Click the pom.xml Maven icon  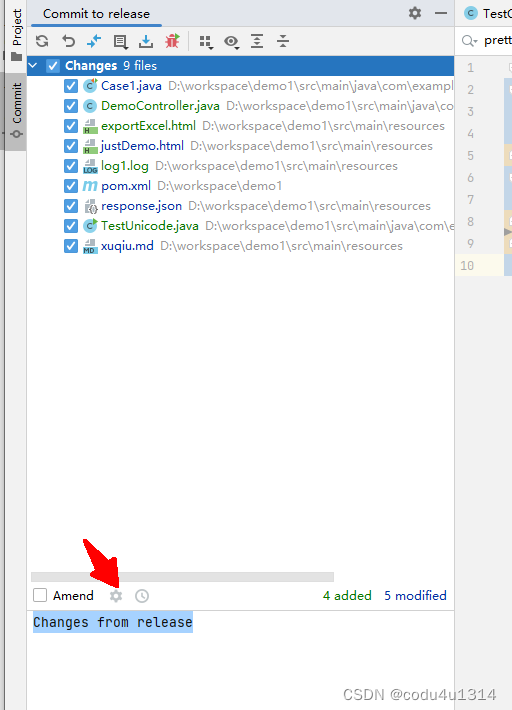(90, 186)
